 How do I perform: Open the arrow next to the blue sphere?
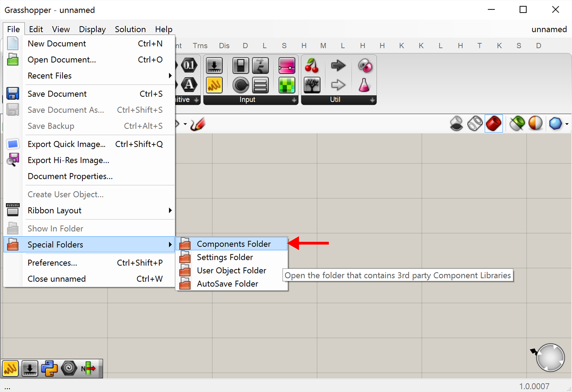[567, 124]
